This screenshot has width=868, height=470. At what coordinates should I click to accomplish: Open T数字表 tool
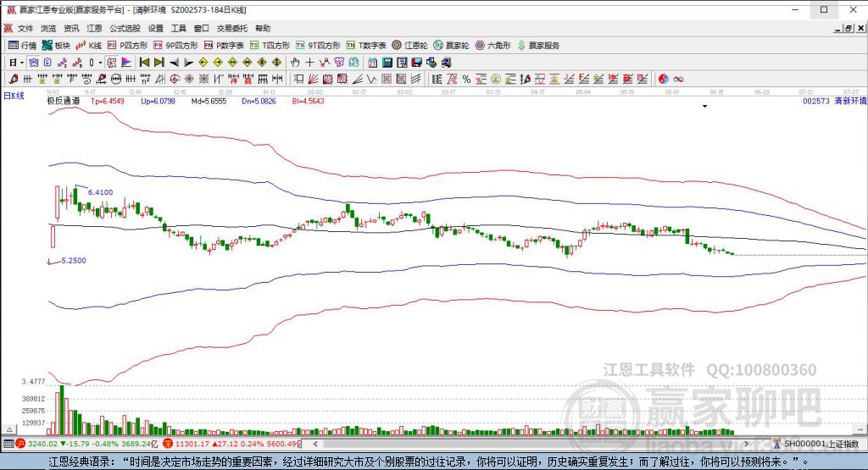366,46
